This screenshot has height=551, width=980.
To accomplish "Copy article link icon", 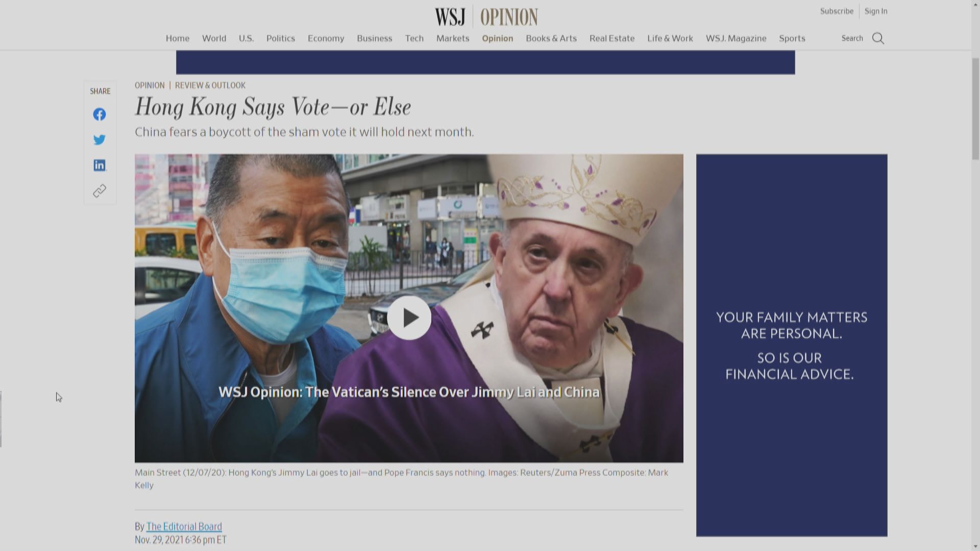I will pos(100,190).
